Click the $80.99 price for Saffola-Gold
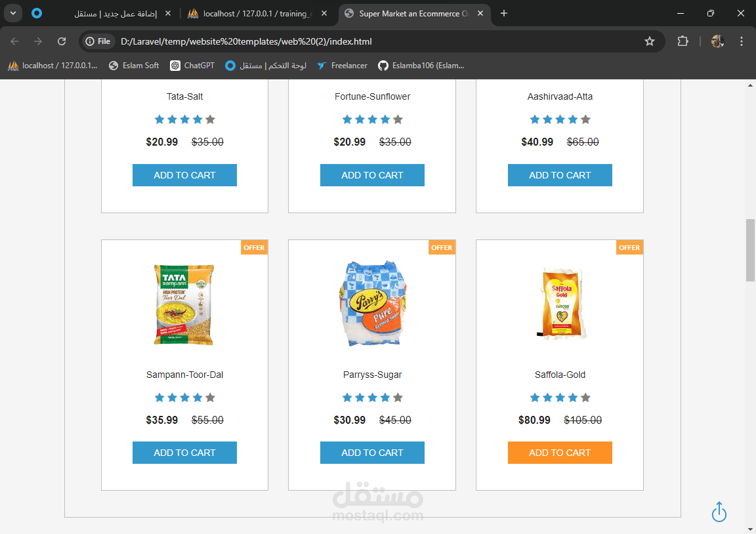The height and width of the screenshot is (534, 756). tap(534, 420)
